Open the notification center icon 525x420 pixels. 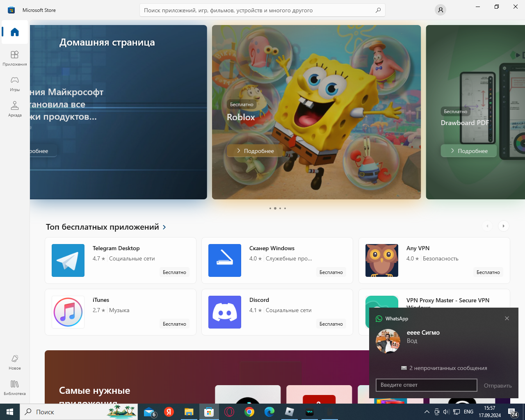513,412
